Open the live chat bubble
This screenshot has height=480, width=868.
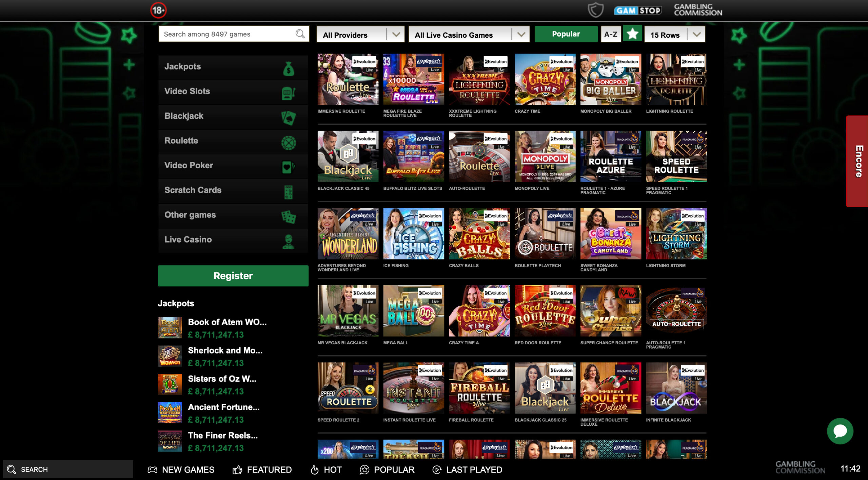[x=840, y=431]
